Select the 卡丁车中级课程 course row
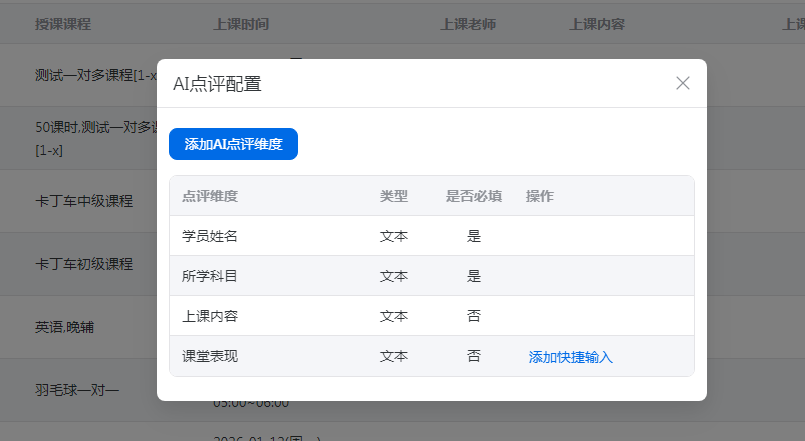The image size is (805, 441). (84, 201)
